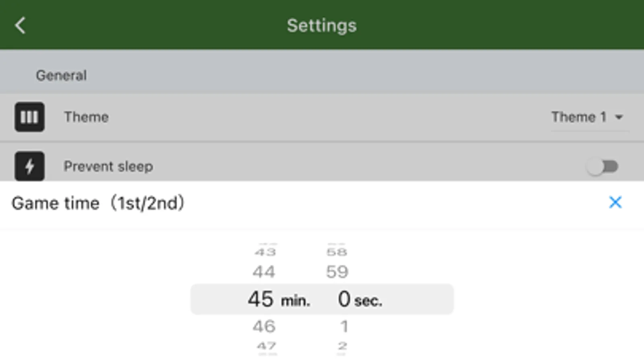Click the Theme dropdown arrow

pos(619,117)
